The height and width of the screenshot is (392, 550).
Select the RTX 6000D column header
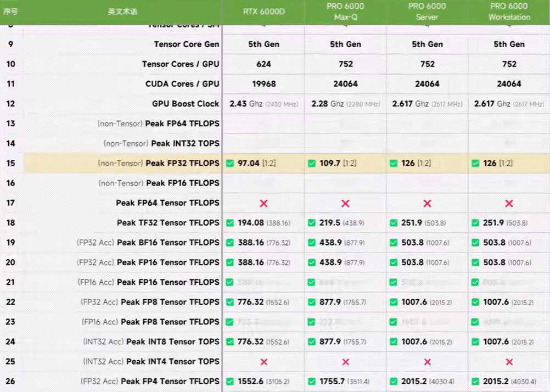pyautogui.click(x=263, y=12)
